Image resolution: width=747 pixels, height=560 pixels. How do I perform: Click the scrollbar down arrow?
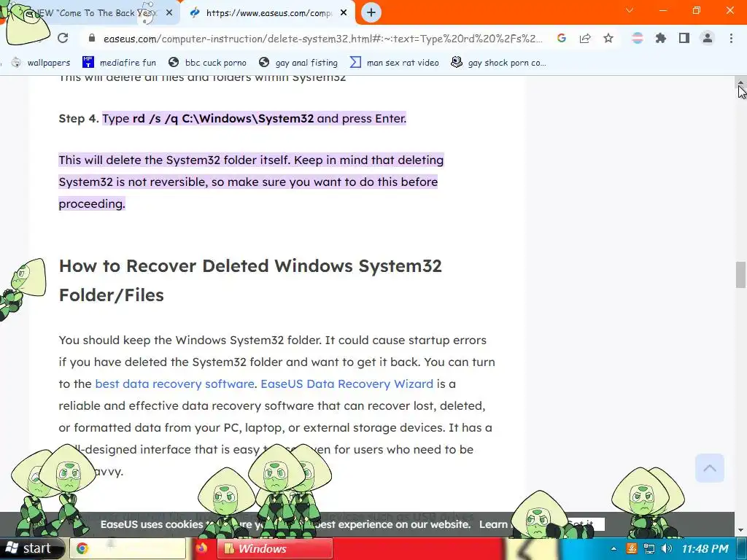click(741, 529)
